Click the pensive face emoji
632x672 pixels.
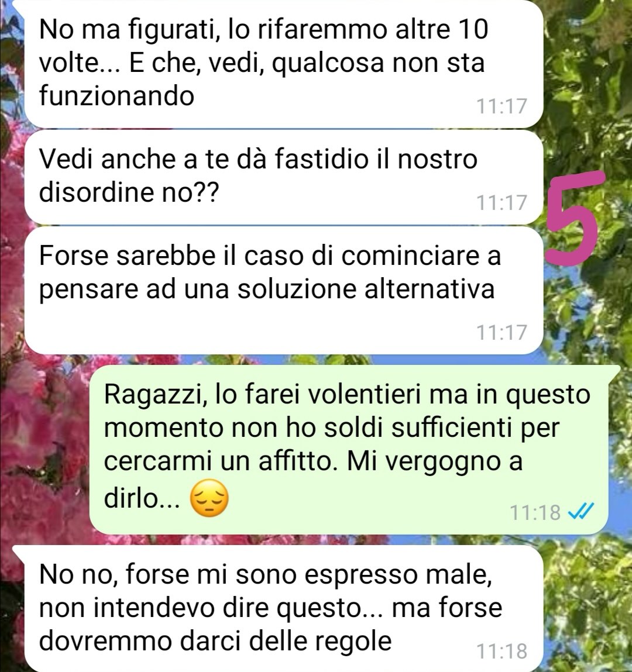(209, 498)
